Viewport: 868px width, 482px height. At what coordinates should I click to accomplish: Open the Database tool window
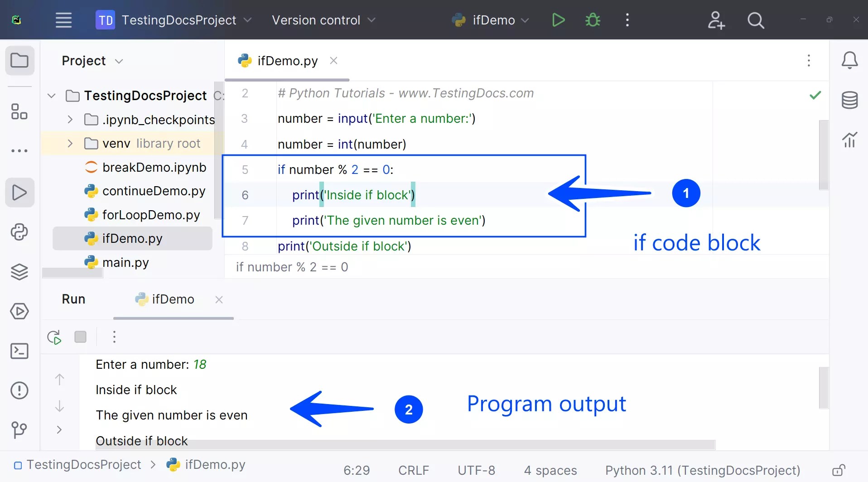(x=849, y=100)
